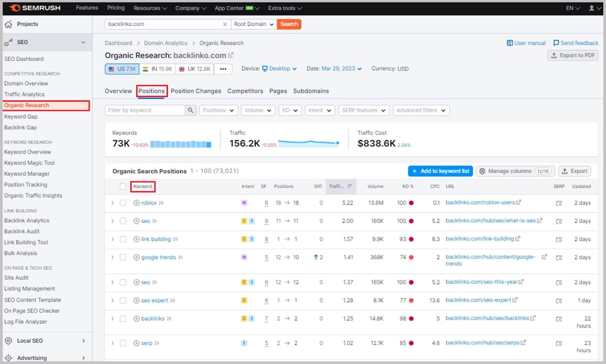Open the Volume filter dropdown

coord(258,110)
